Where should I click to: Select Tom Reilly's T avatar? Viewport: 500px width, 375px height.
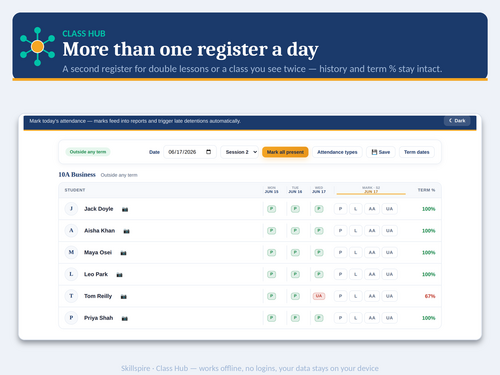click(71, 296)
